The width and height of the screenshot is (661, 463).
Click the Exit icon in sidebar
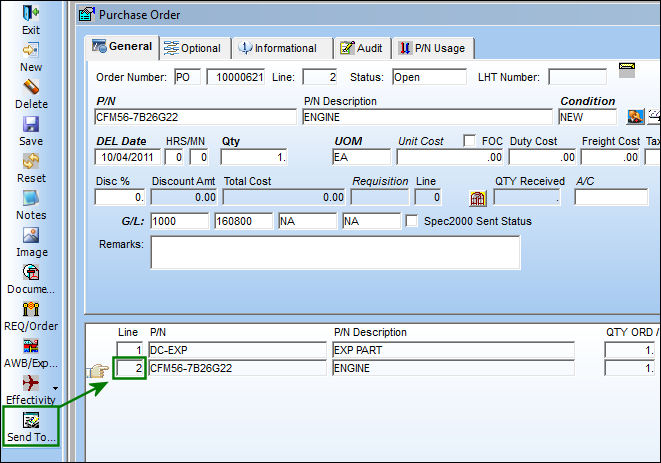[31, 13]
